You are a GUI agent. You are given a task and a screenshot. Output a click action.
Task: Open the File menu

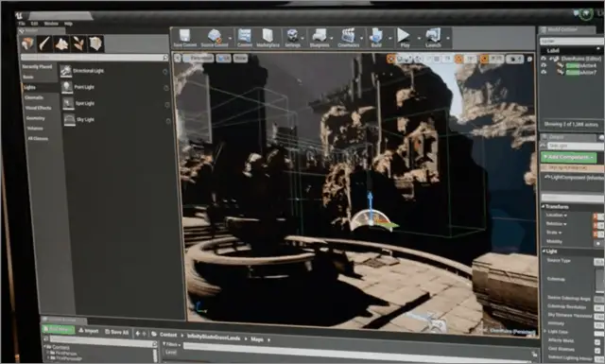coord(22,24)
